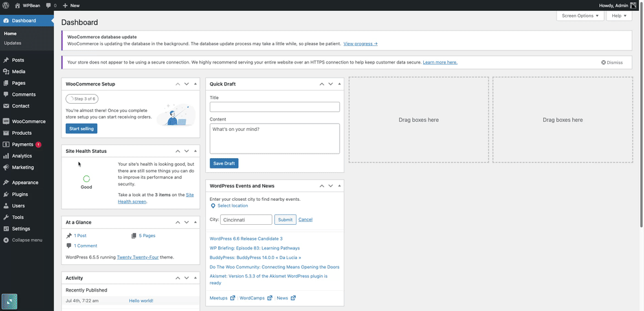Screen dimensions: 644x311
Task: Open 1 Post link
Action: click(x=80, y=236)
